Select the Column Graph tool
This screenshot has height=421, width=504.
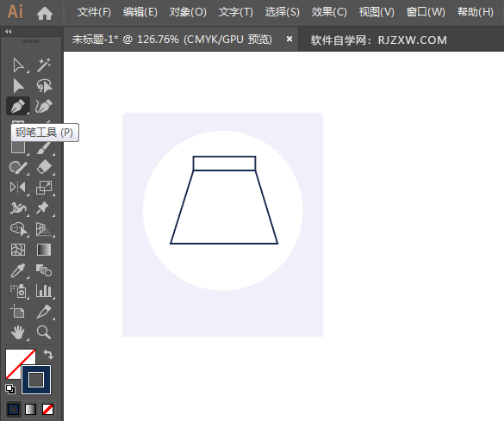pos(44,291)
